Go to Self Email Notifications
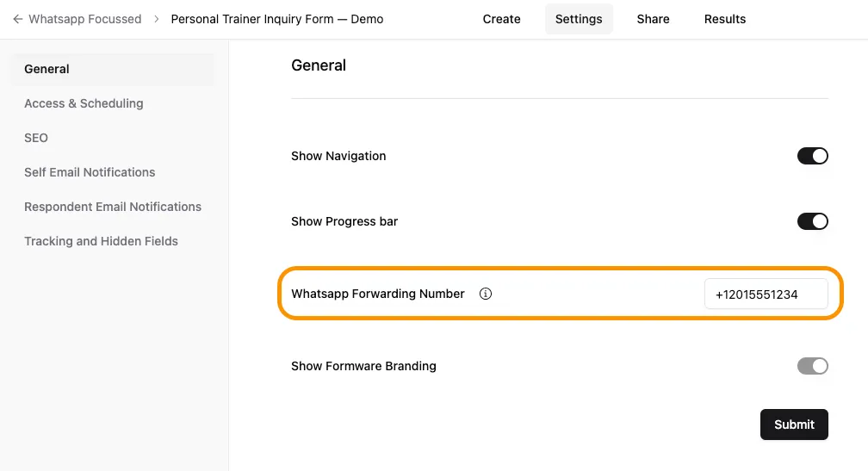The width and height of the screenshot is (868, 471). 90,172
